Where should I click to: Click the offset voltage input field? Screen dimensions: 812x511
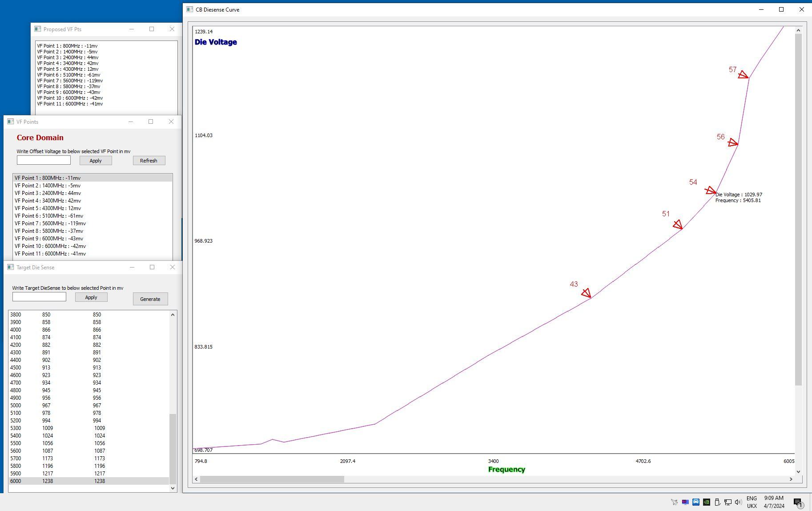tap(44, 160)
